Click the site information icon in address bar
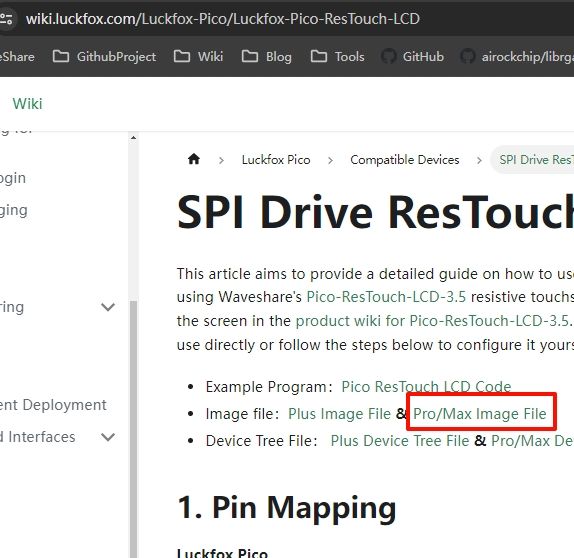This screenshot has height=558, width=574. pos(6,18)
